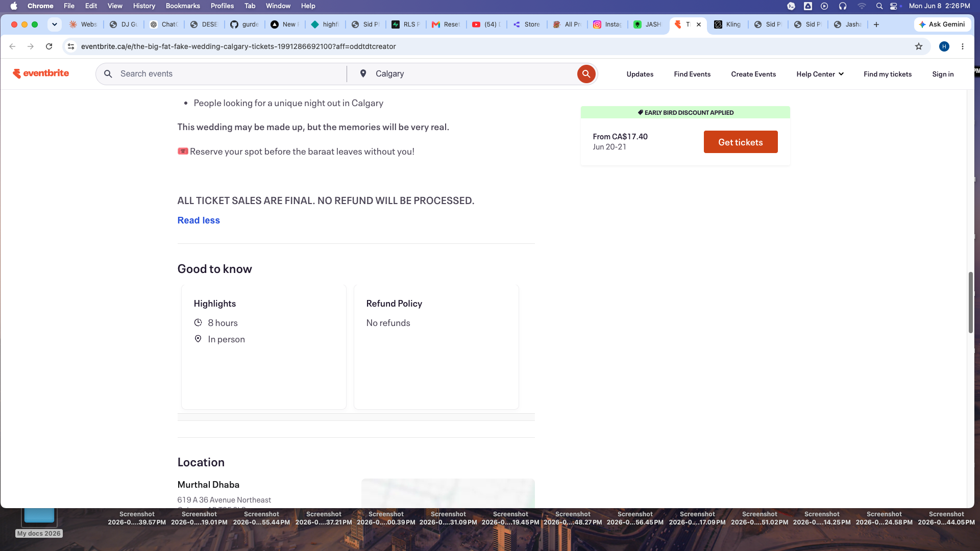
Task: Reload the page with the refresh icon
Action: click(x=49, y=46)
